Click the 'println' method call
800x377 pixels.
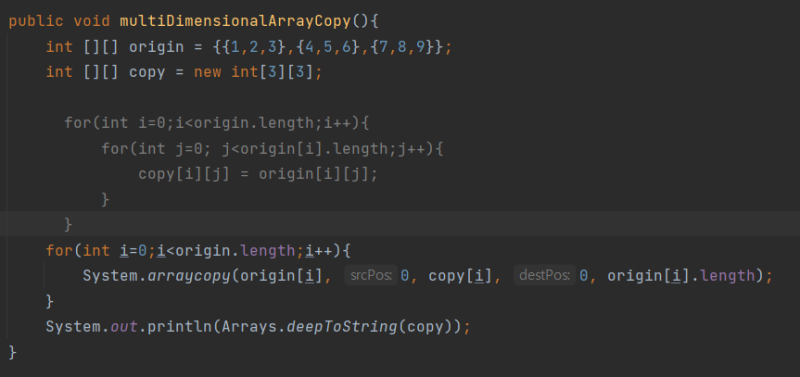[180, 327]
